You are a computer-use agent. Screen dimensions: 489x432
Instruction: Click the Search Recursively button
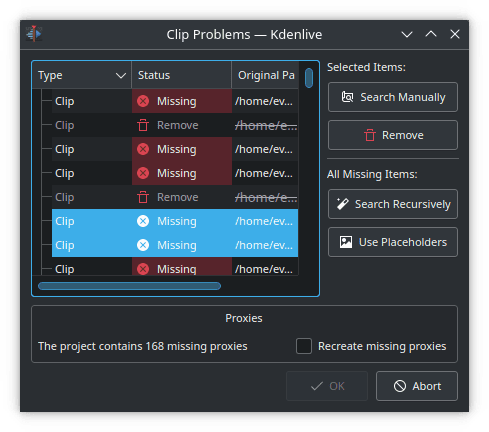[393, 204]
